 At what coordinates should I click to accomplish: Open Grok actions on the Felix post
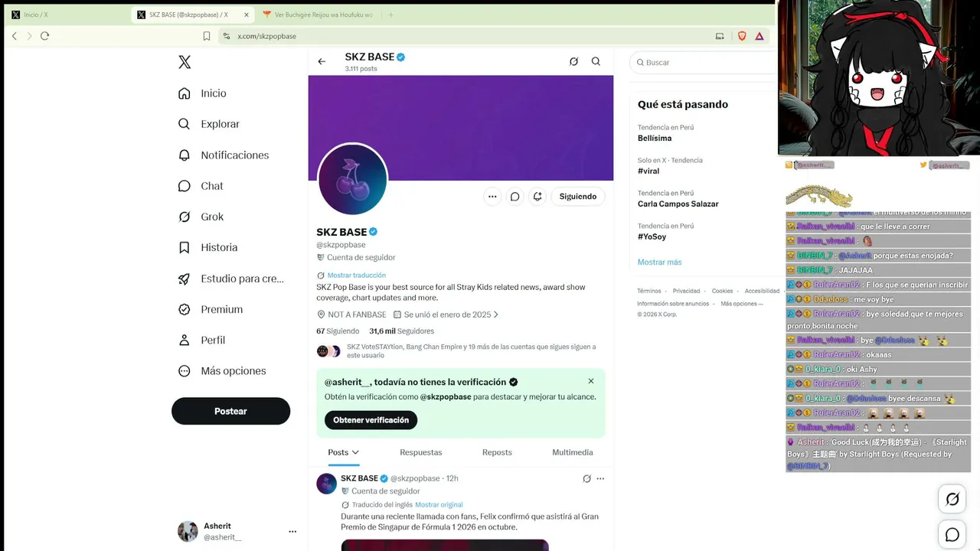pos(586,479)
